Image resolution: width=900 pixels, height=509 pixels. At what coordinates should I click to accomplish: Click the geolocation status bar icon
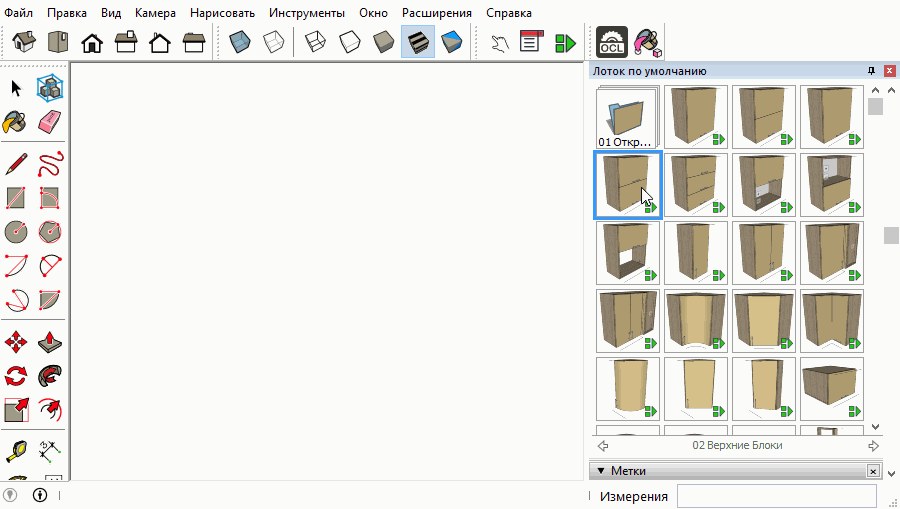[10, 495]
